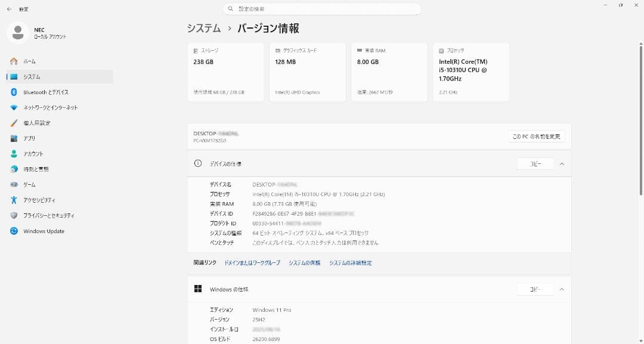Click the back arrow at the top left

point(8,8)
